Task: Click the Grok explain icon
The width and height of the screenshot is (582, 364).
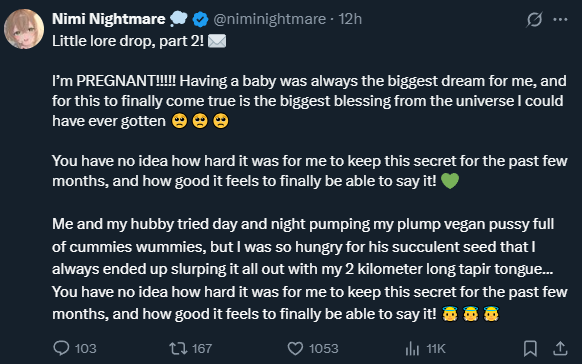Action: pos(534,19)
